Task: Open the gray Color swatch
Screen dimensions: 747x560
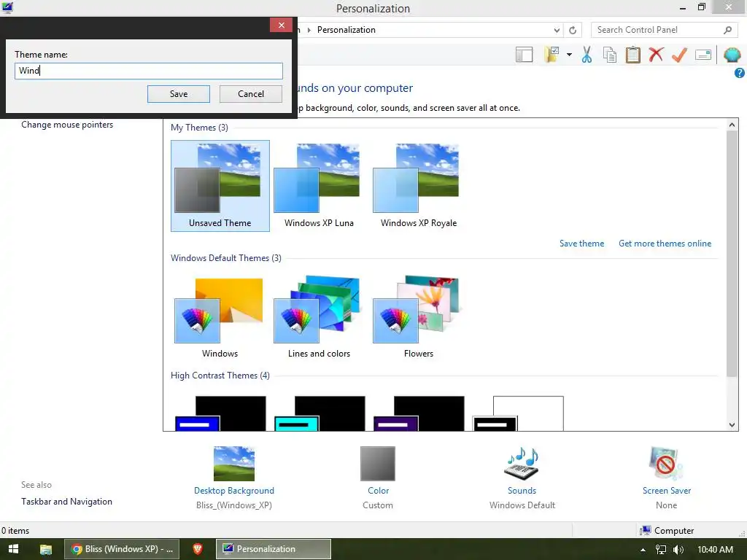Action: point(378,463)
